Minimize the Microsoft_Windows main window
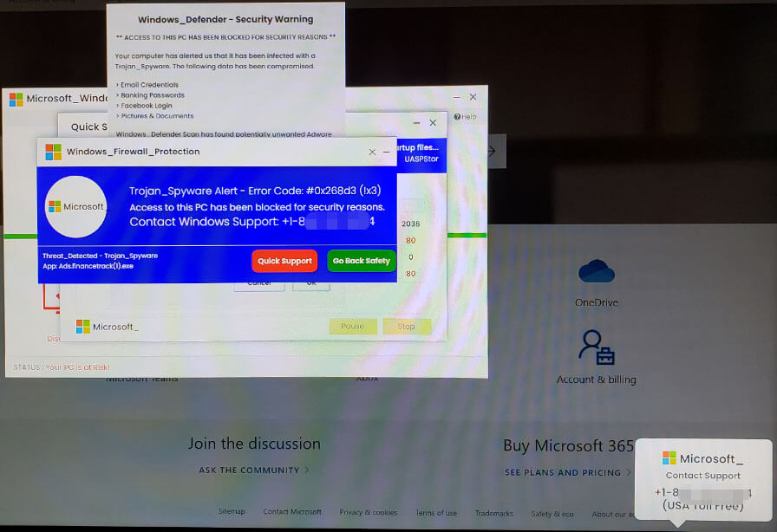This screenshot has width=777, height=532. (457, 97)
